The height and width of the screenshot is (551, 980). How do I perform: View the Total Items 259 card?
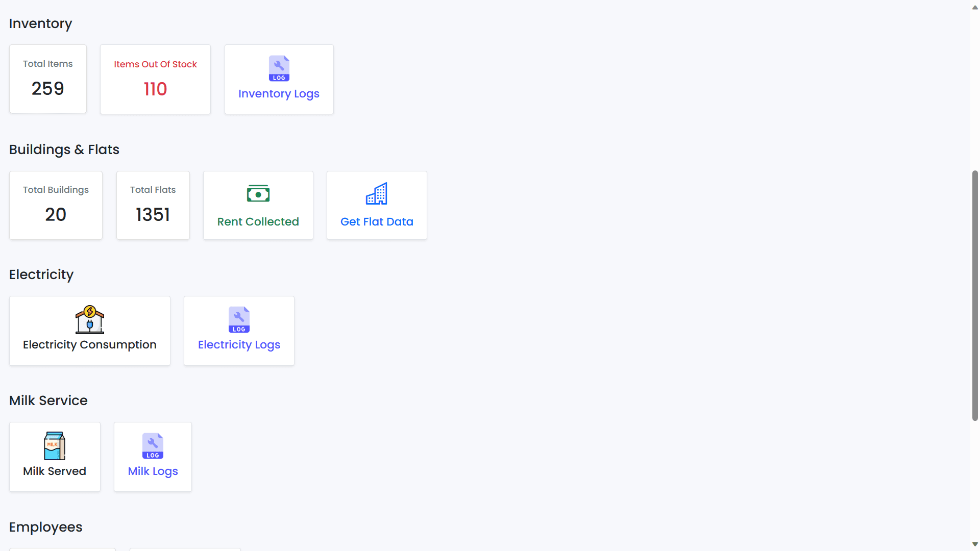coord(47,79)
